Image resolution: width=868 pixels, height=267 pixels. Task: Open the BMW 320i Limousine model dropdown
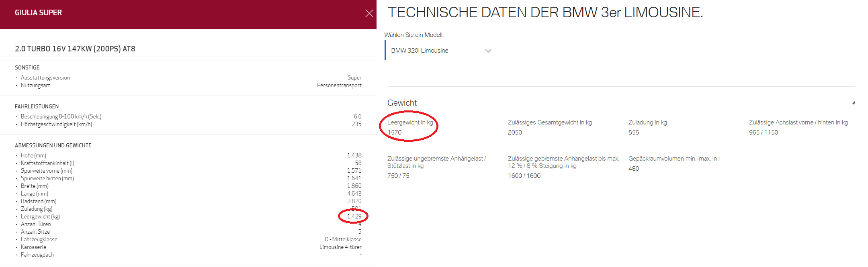point(441,50)
